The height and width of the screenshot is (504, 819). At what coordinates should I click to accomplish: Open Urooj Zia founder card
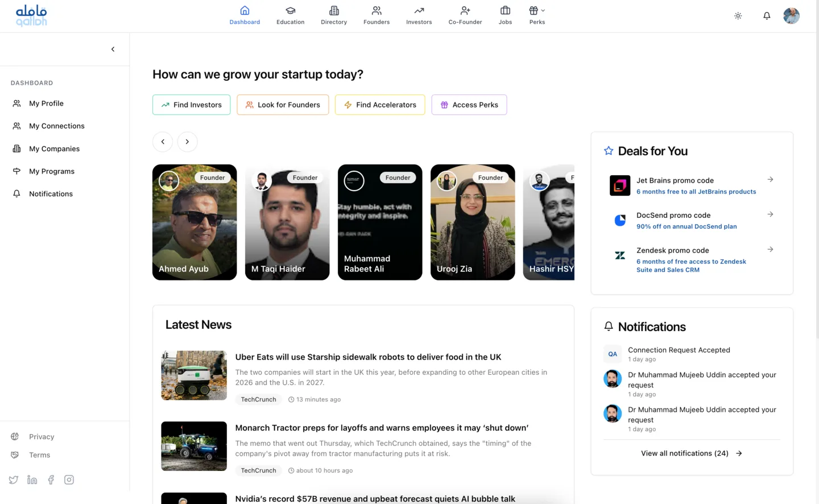click(x=472, y=222)
